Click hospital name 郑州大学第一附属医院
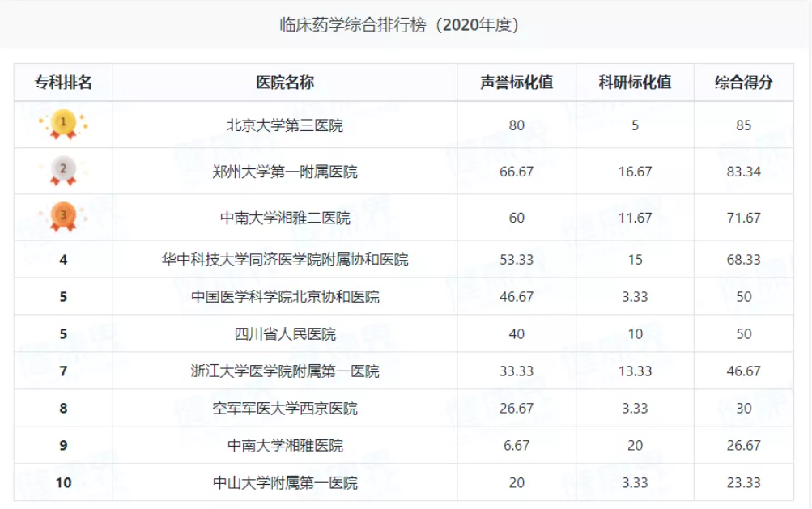812x509 pixels. click(285, 172)
